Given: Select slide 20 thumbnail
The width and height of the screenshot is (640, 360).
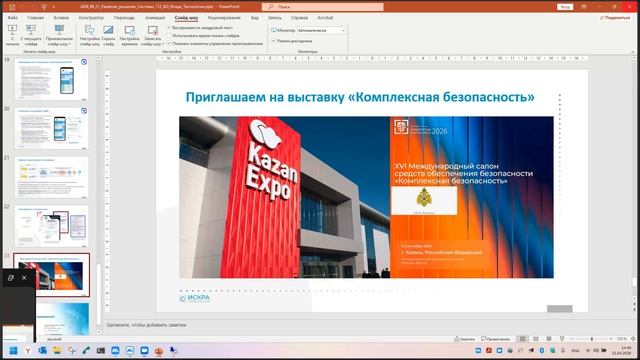Looking at the screenshot, I should (x=51, y=128).
